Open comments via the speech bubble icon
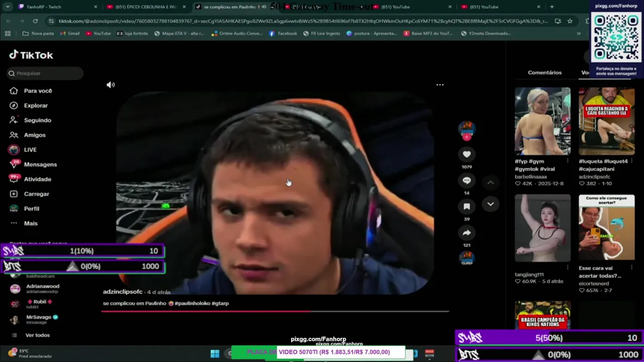 pos(467,180)
